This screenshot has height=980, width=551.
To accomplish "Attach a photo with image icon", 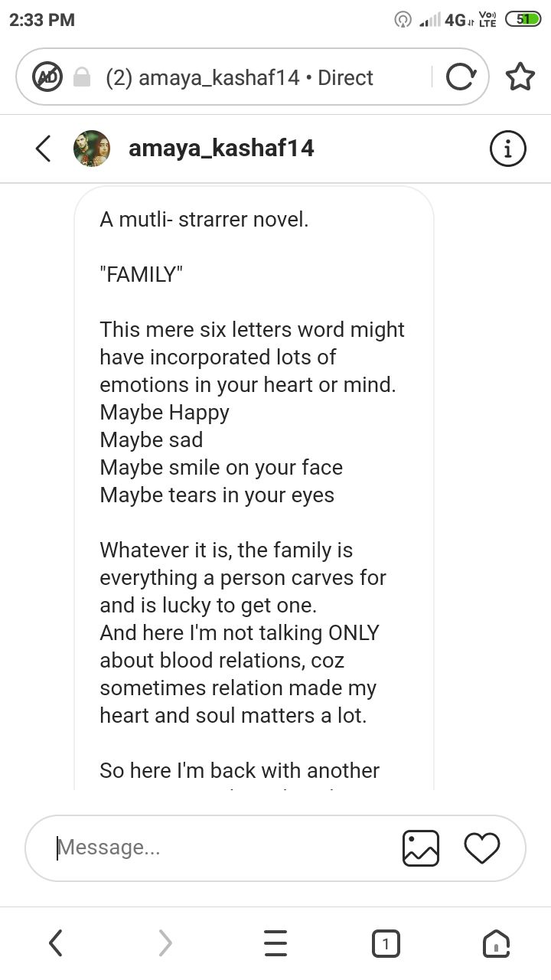I will point(421,848).
